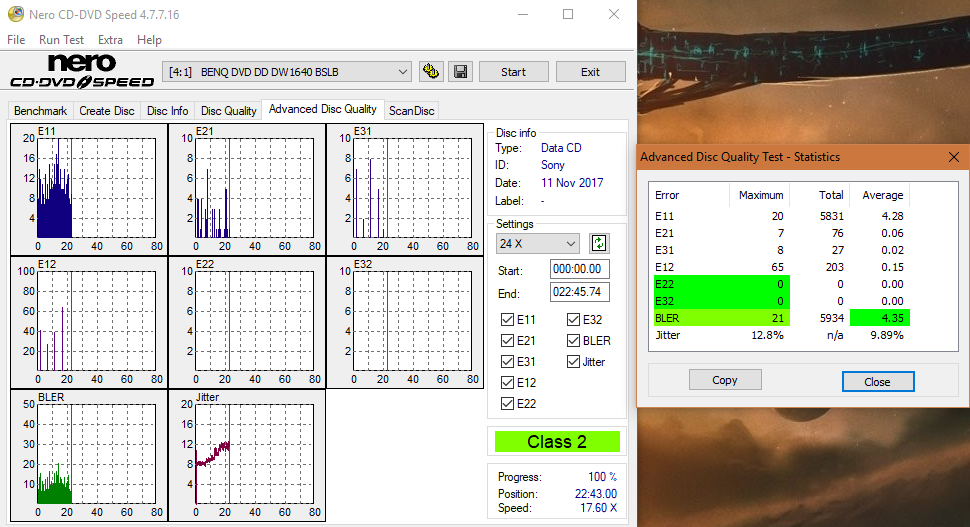Click the save floppy disk icon
The image size is (970, 527).
460,72
